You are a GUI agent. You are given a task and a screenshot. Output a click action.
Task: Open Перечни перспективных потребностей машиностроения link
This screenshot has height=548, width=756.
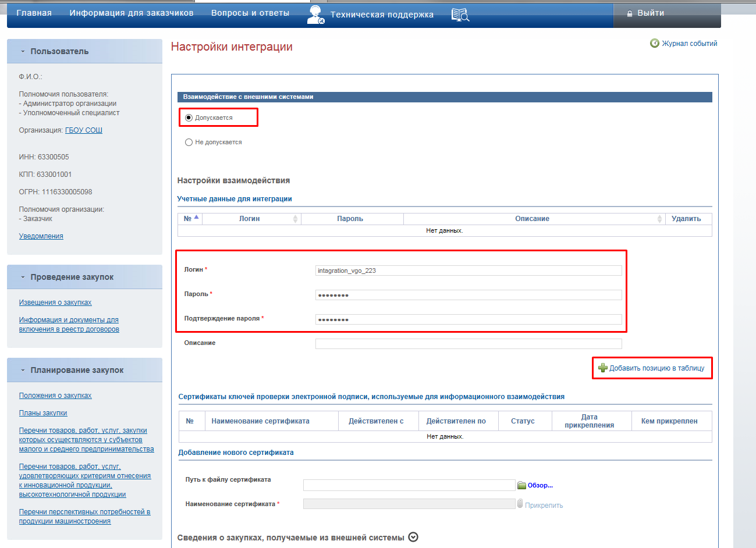(x=85, y=517)
